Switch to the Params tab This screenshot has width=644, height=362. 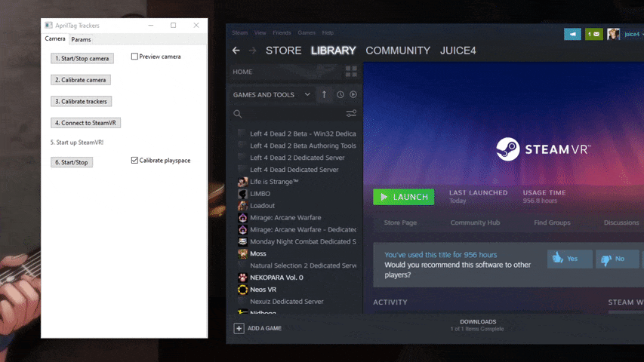click(x=81, y=39)
